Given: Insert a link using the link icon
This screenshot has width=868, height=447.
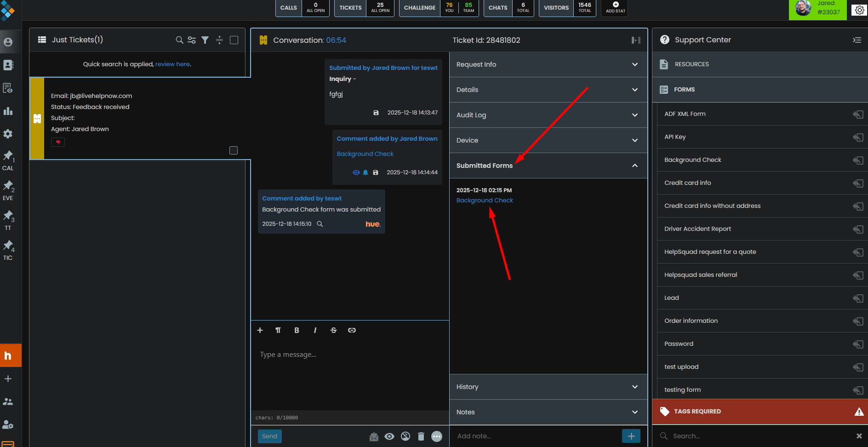Looking at the screenshot, I should [x=352, y=330].
